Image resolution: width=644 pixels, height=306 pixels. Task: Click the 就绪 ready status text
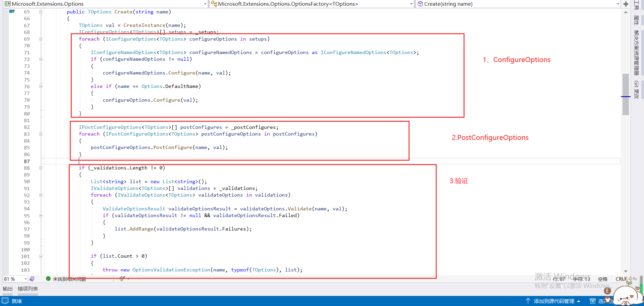click(17, 301)
